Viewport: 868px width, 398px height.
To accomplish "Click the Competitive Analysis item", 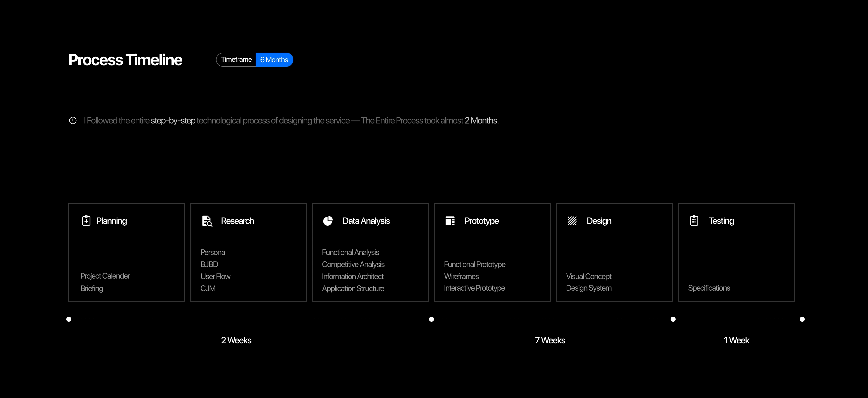I will (353, 264).
